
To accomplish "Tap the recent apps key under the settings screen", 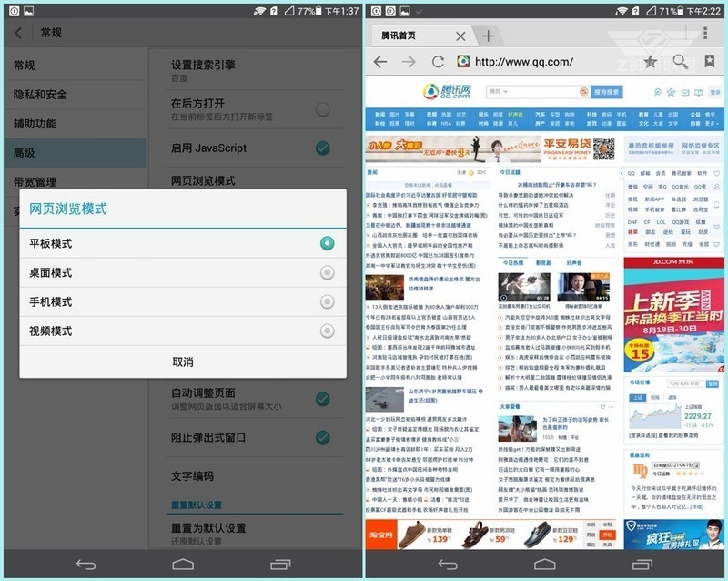I will pos(280,565).
